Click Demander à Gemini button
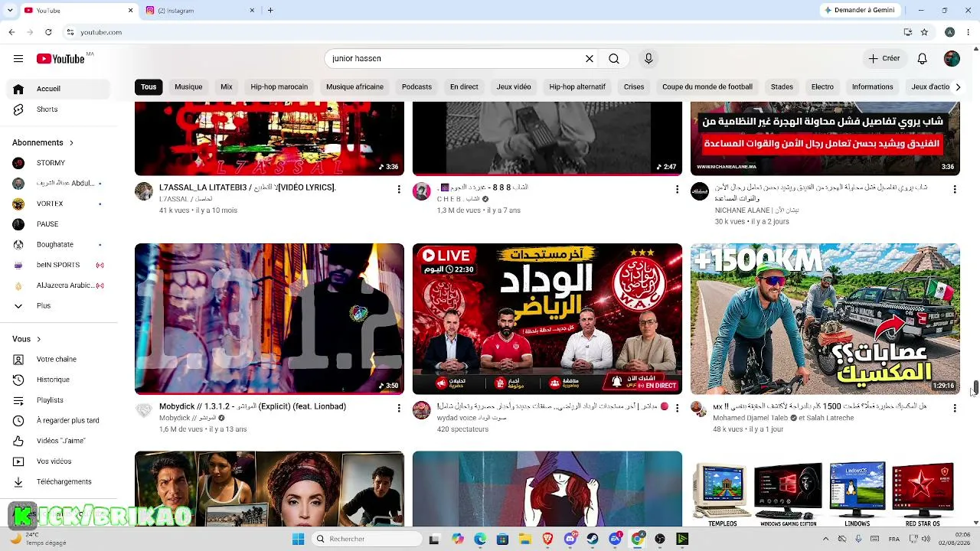Screen dimensions: 980x551 tap(859, 11)
